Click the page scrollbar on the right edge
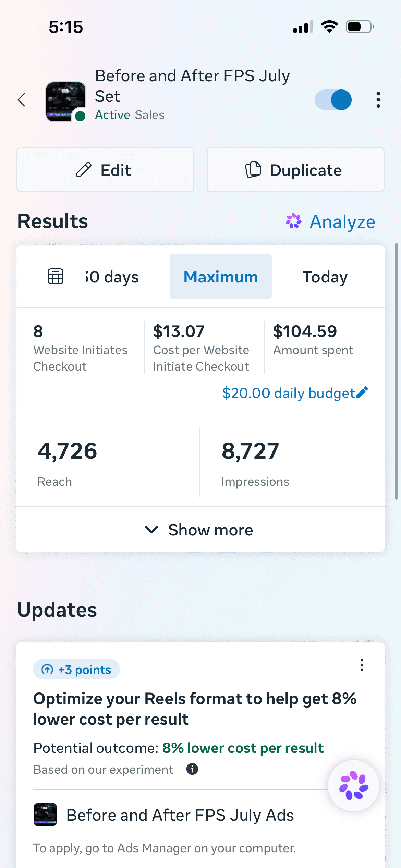401x868 pixels. (x=396, y=371)
